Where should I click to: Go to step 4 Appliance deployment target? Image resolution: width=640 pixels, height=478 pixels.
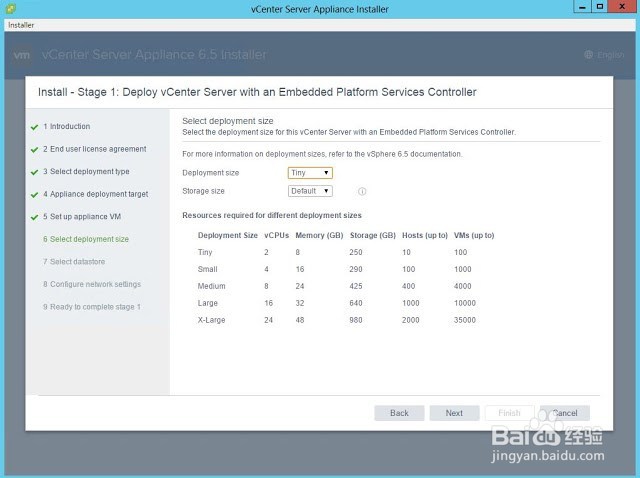click(96, 194)
